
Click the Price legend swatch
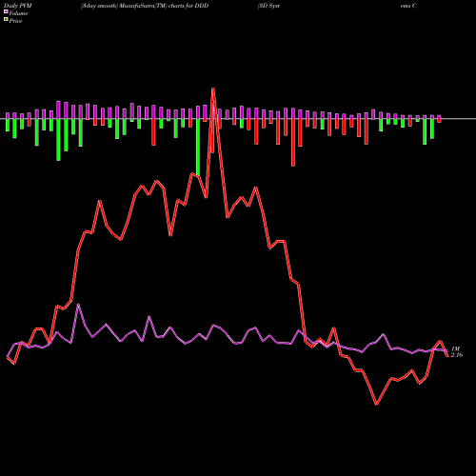coord(6,20)
